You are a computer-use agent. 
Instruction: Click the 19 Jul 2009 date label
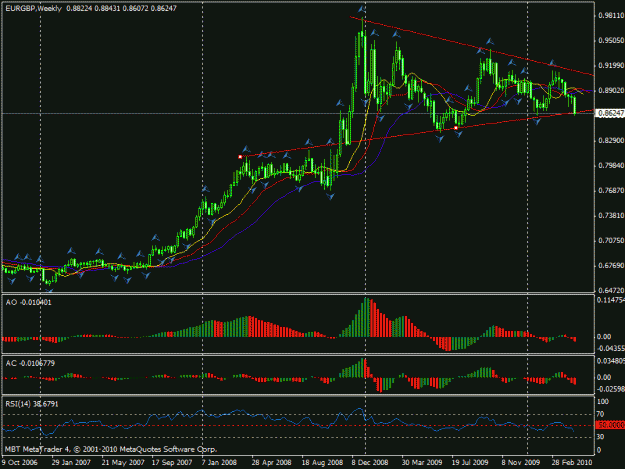coord(470,463)
